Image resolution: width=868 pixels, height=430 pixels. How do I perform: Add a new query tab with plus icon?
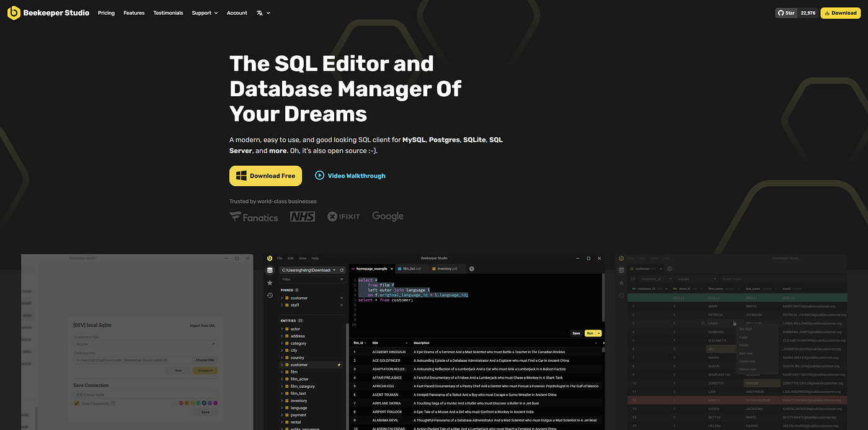click(471, 269)
